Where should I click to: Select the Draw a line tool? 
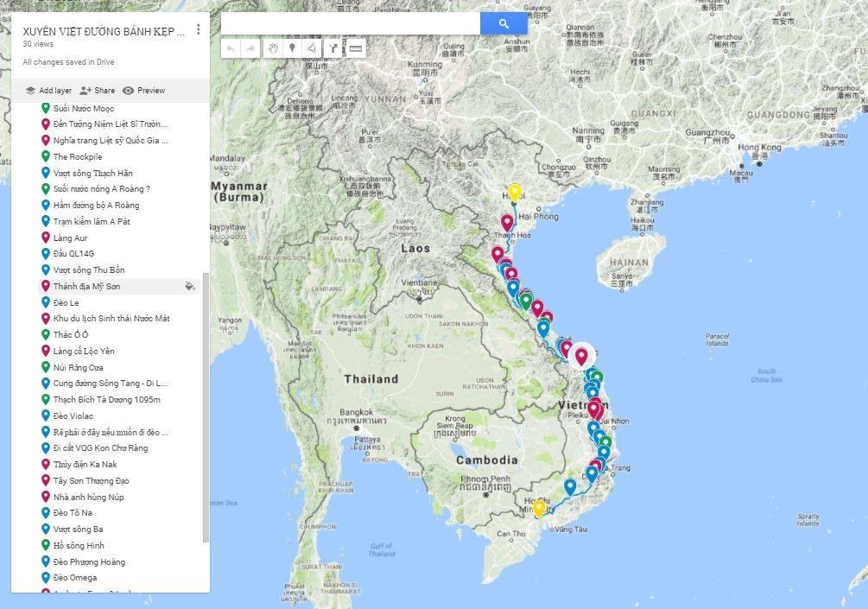point(312,48)
